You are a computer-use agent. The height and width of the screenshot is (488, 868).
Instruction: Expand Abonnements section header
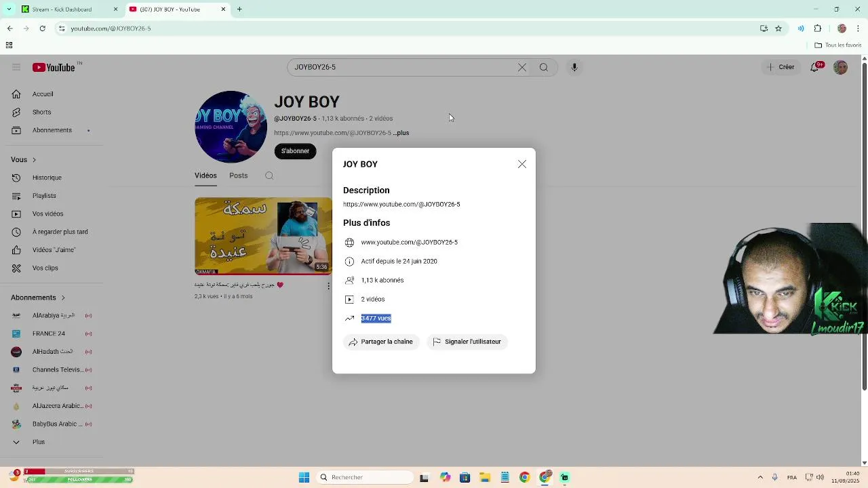click(x=38, y=298)
